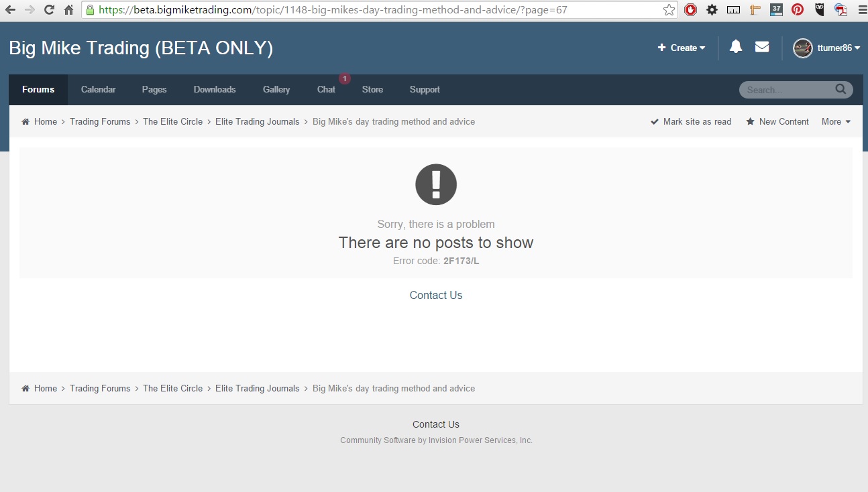Click the Big Mike Trading site title
Image resolution: width=868 pixels, height=492 pixels.
coord(141,48)
